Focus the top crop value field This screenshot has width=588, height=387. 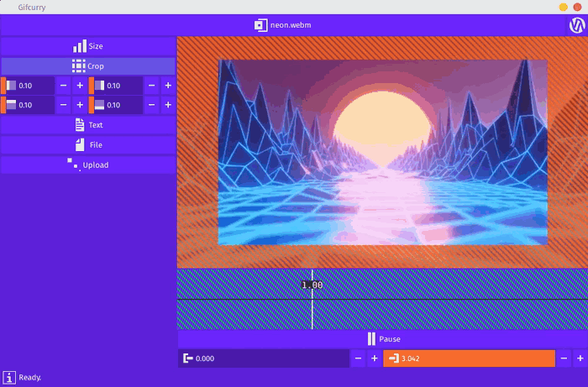pos(28,105)
